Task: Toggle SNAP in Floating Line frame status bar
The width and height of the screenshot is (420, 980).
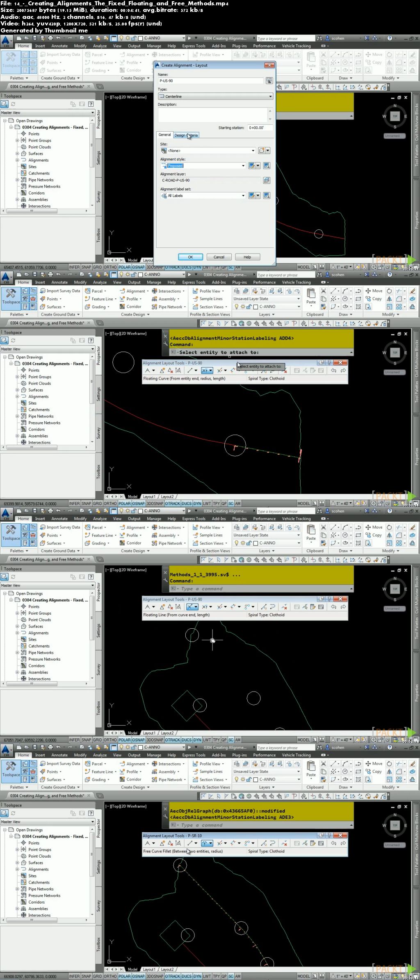Action: (86, 740)
